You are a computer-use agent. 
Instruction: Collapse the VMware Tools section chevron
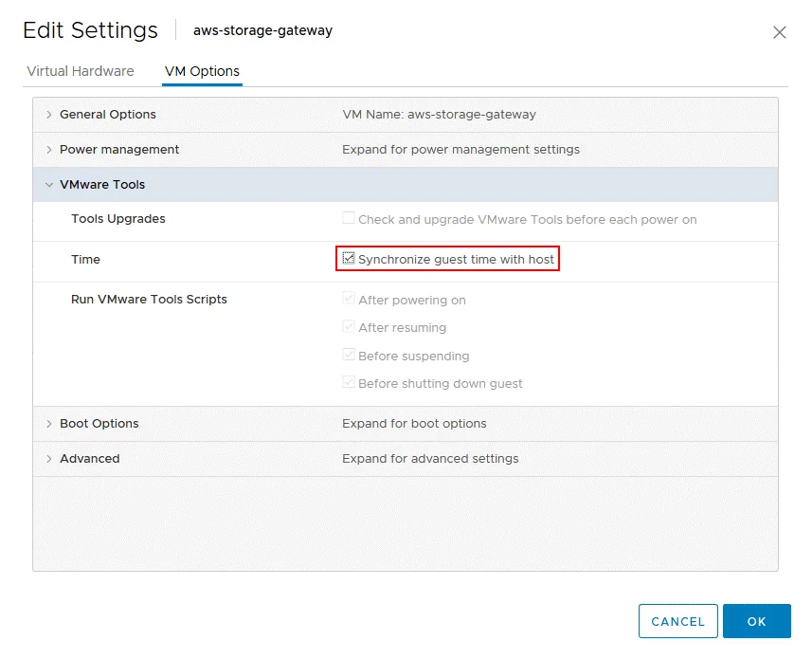(49, 185)
